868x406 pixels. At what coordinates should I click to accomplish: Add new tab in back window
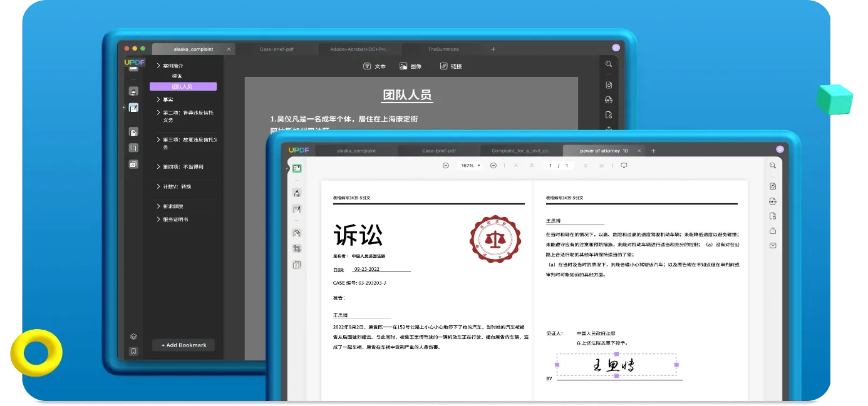(493, 49)
